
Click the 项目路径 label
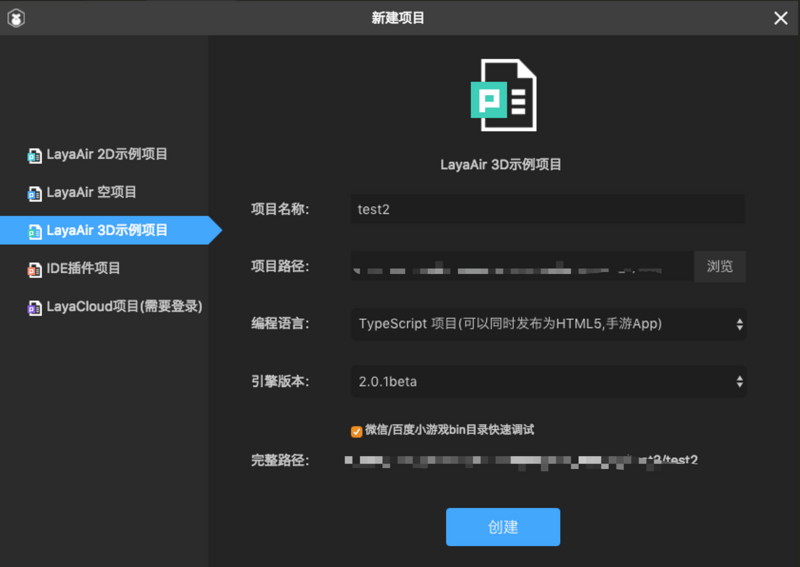[x=280, y=266]
